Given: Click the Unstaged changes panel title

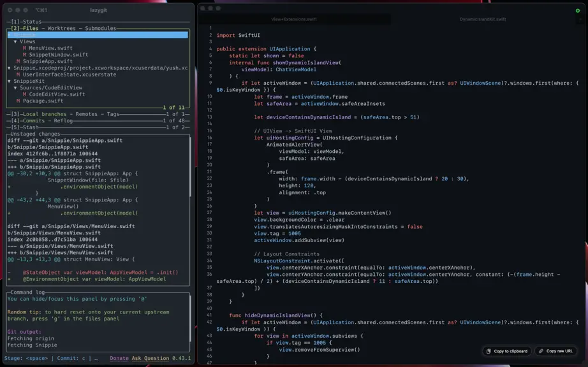Looking at the screenshot, I should [35, 134].
